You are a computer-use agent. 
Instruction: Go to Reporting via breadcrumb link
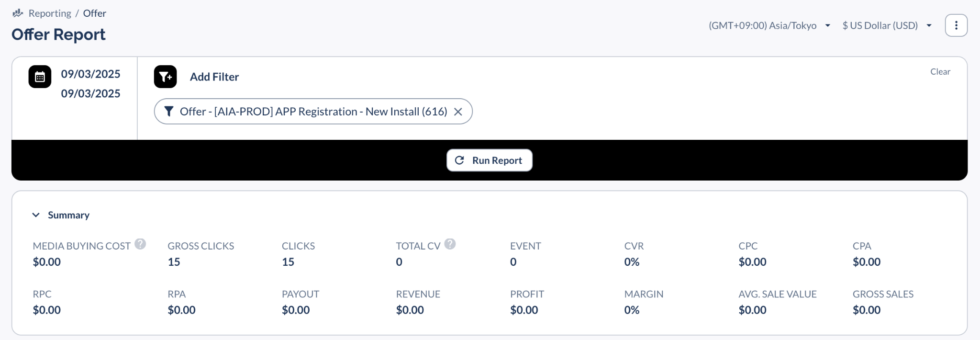(50, 13)
